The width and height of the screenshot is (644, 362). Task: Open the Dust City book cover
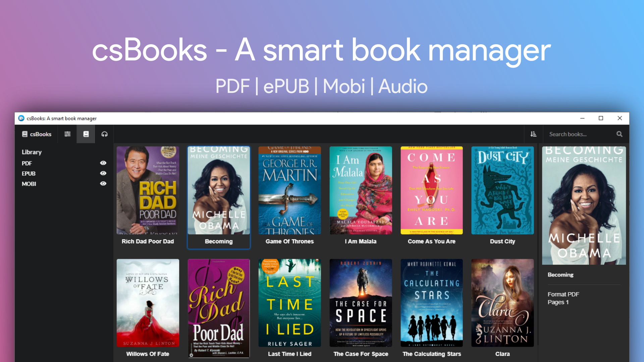(x=502, y=190)
